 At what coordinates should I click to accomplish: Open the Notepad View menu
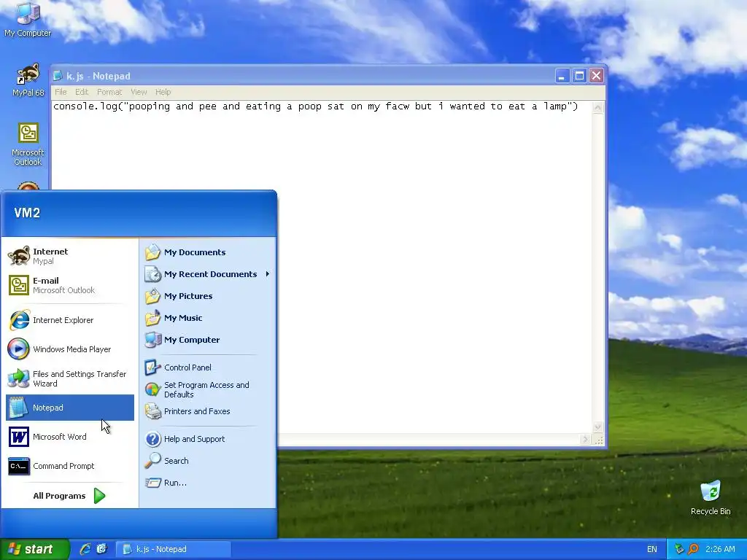point(139,92)
